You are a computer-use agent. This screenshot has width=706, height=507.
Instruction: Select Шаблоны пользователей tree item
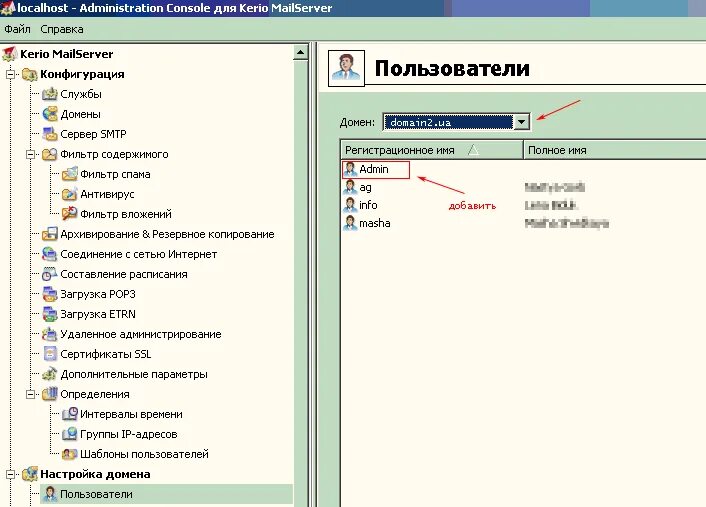pos(145,454)
